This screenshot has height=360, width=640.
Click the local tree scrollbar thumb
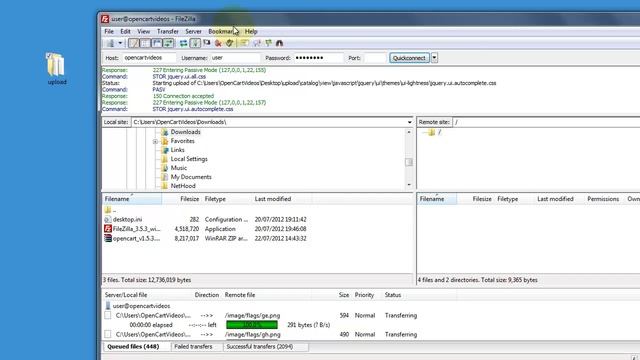point(409,162)
